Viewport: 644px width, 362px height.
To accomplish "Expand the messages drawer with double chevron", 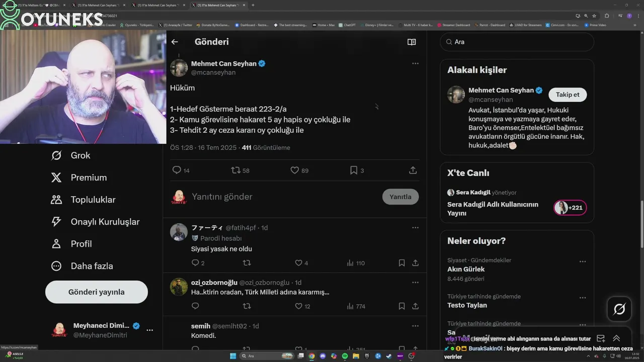I will (616, 338).
